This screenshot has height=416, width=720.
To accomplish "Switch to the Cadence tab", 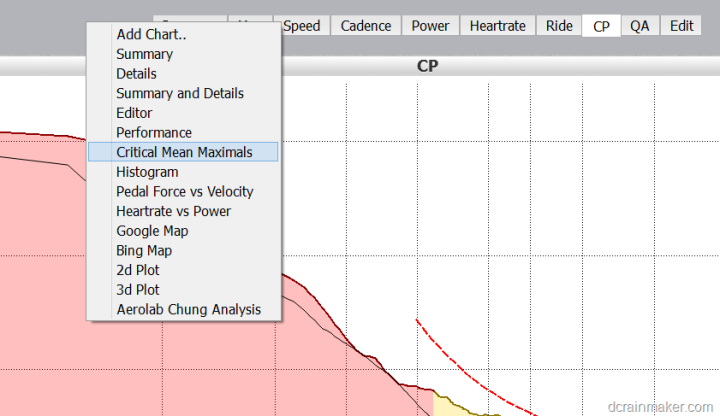I will pyautogui.click(x=365, y=26).
